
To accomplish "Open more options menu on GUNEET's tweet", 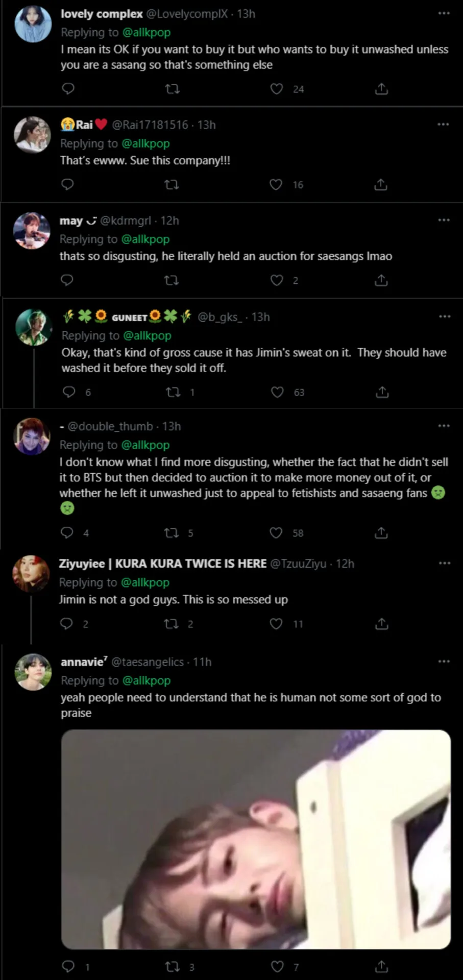I will [445, 316].
